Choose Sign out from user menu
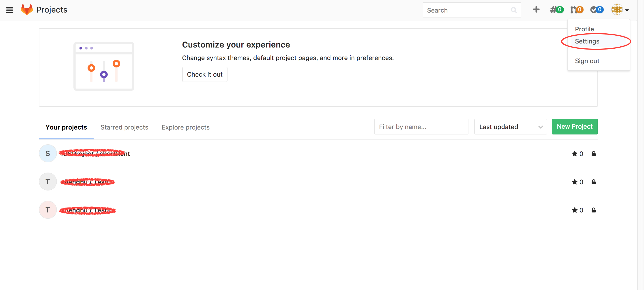Screen dimensions: 644x290 click(587, 61)
